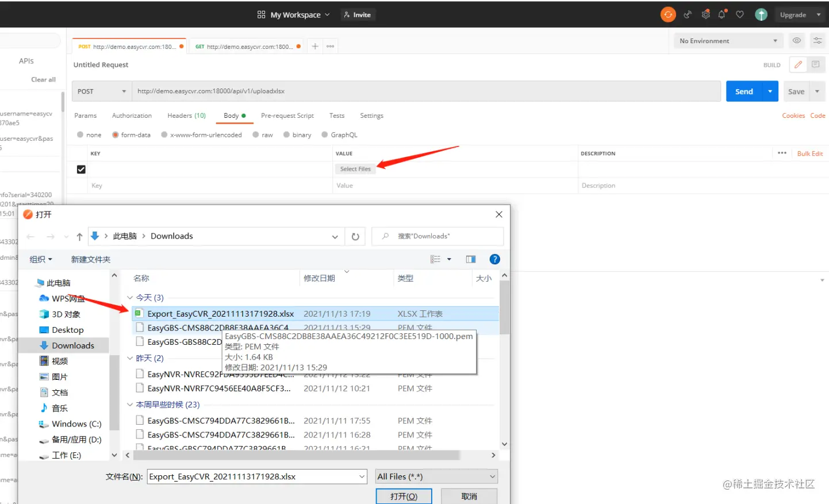Expand the Upgrade dropdown arrow

click(819, 15)
